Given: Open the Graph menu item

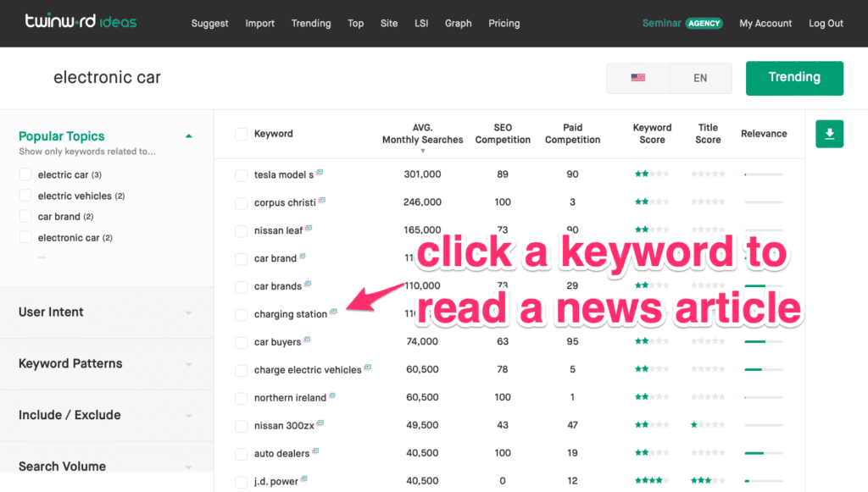Looking at the screenshot, I should tap(459, 23).
